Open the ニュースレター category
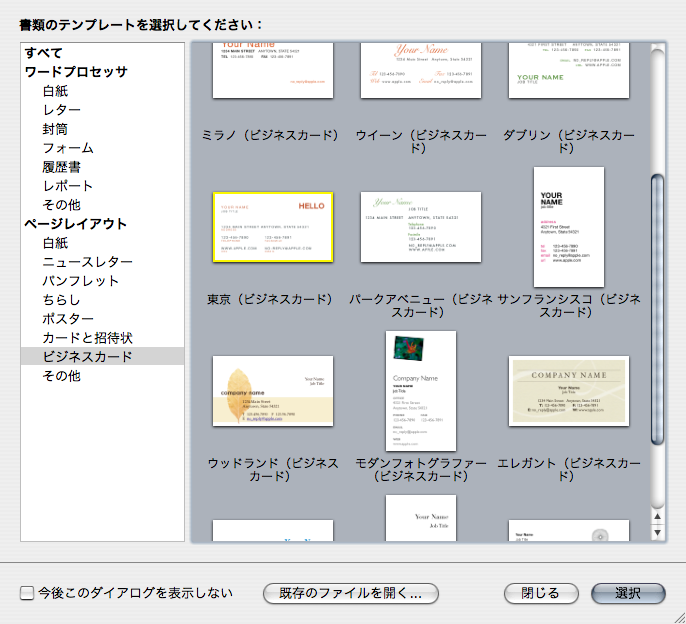 click(x=80, y=262)
